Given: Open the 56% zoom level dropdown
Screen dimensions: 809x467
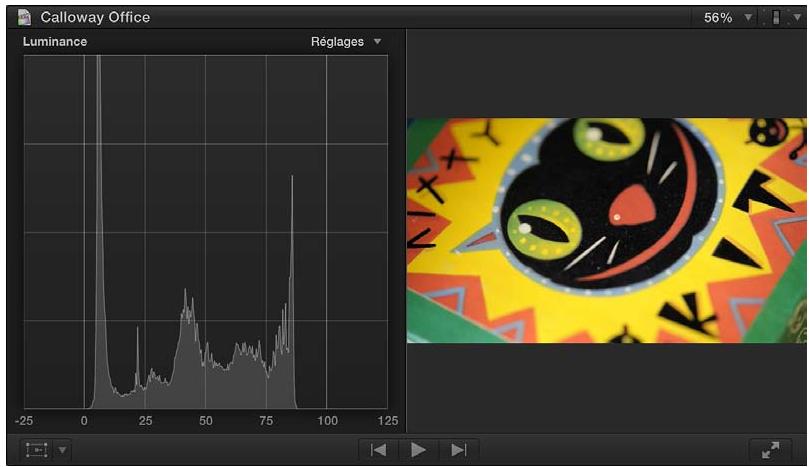Looking at the screenshot, I should 727,18.
